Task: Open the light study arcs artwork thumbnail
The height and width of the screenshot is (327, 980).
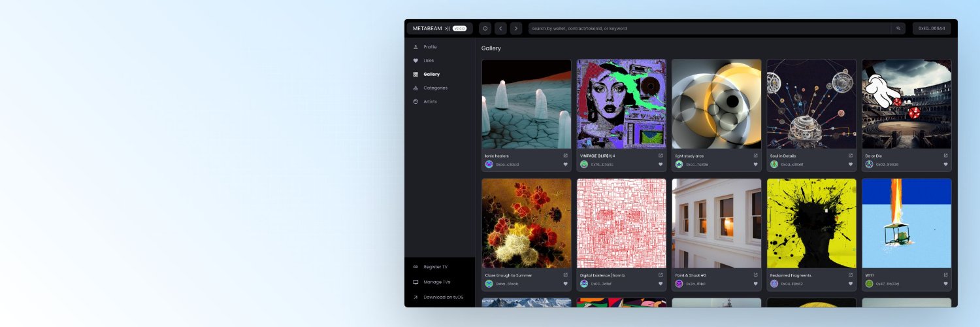Action: (717, 104)
